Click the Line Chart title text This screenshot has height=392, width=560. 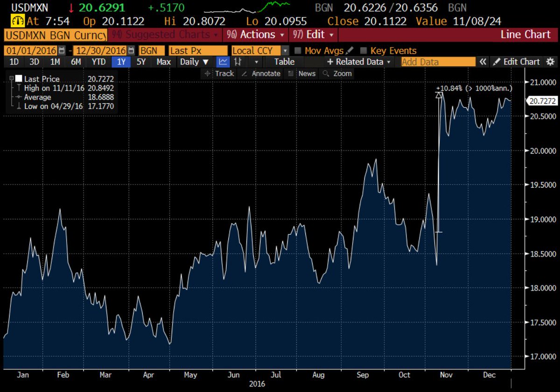(525, 35)
